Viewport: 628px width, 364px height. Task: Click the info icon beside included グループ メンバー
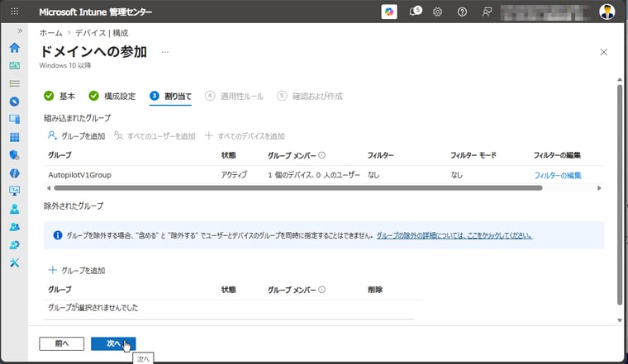[x=322, y=155]
